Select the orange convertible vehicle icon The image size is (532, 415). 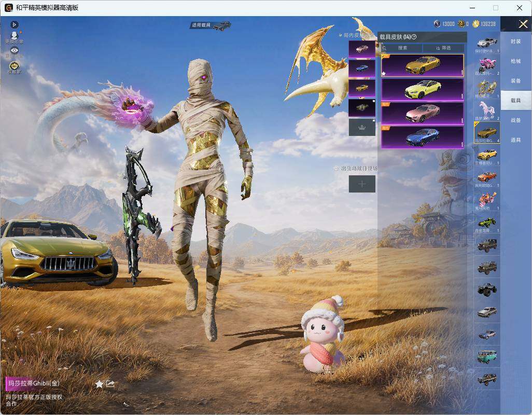tap(487, 178)
